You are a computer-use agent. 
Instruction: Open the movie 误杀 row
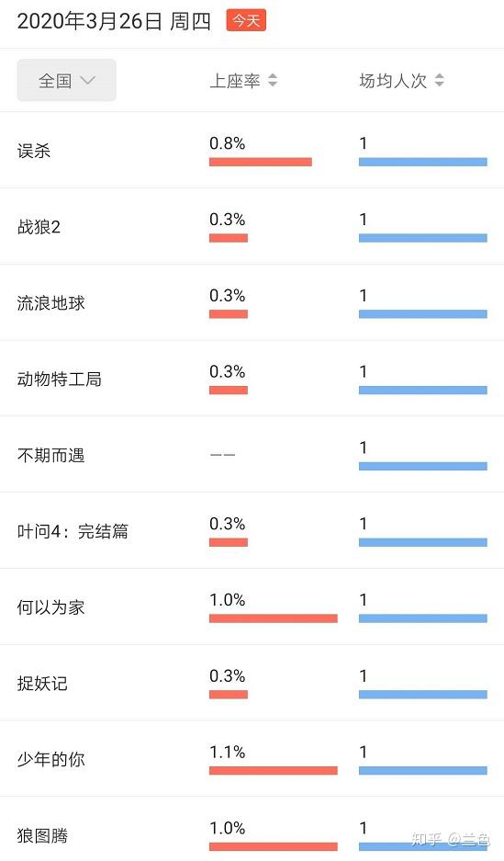click(x=252, y=151)
